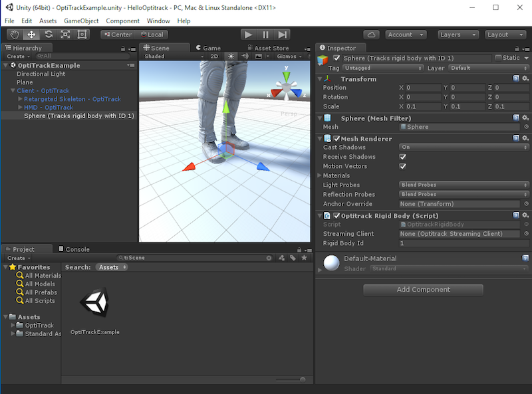Open the Account dropdown

(406, 35)
